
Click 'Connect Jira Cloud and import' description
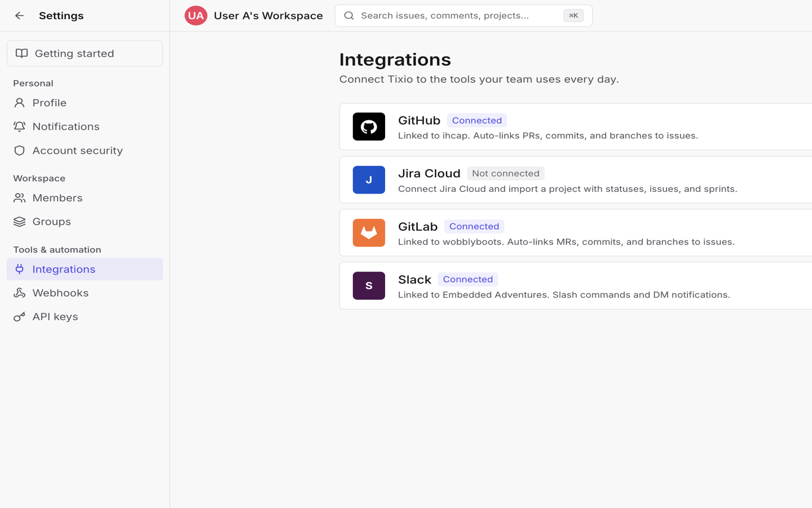[568, 189]
